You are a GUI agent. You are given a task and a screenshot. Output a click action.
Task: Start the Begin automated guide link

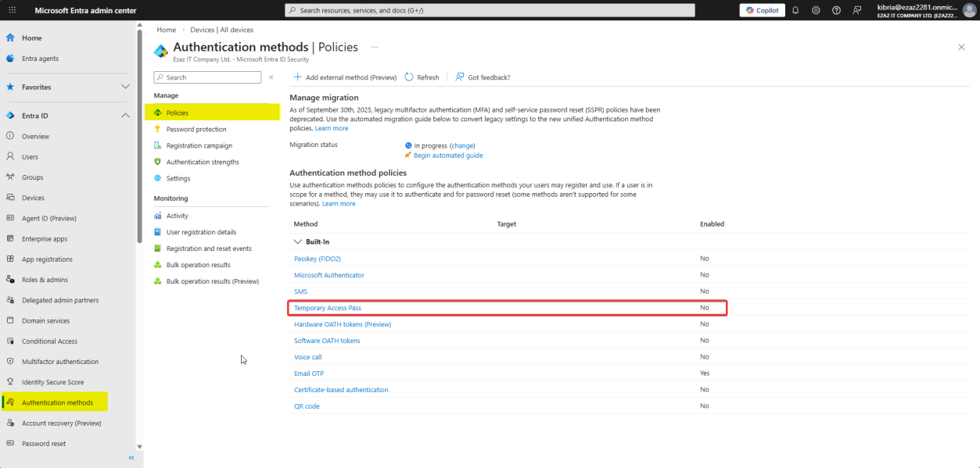click(x=448, y=155)
